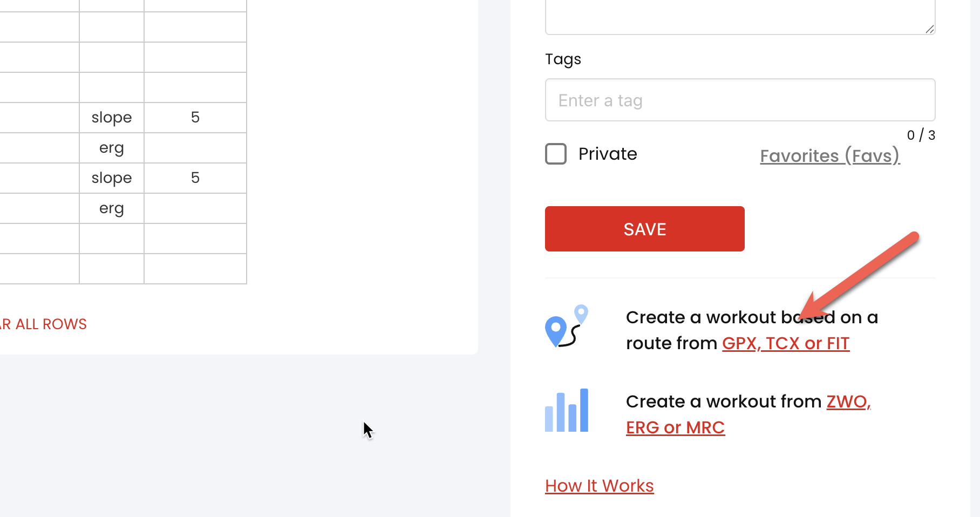980x517 pixels.
Task: Open the GPX, TCX or FIT link
Action: [786, 343]
